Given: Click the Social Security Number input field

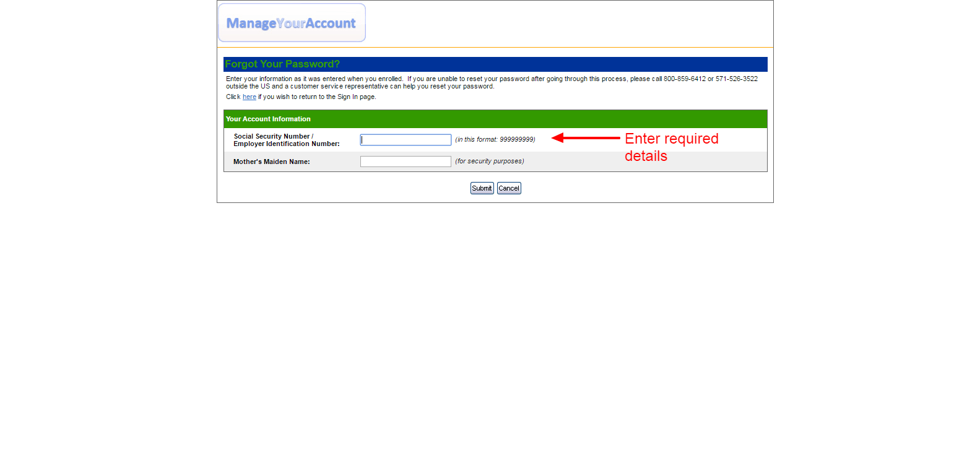Looking at the screenshot, I should click(405, 140).
